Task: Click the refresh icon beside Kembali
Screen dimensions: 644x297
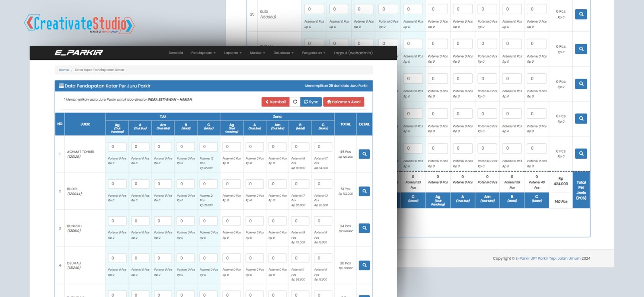Action: [x=295, y=102]
